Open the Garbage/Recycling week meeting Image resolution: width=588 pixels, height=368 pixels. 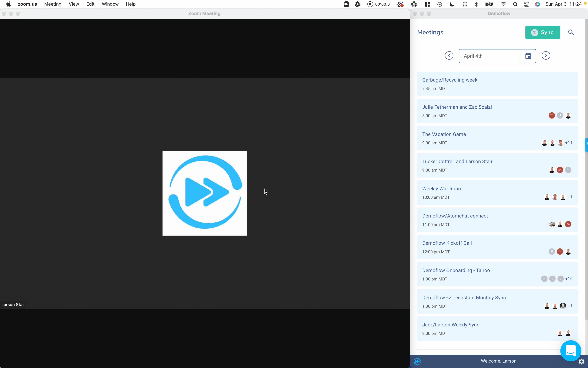click(497, 84)
